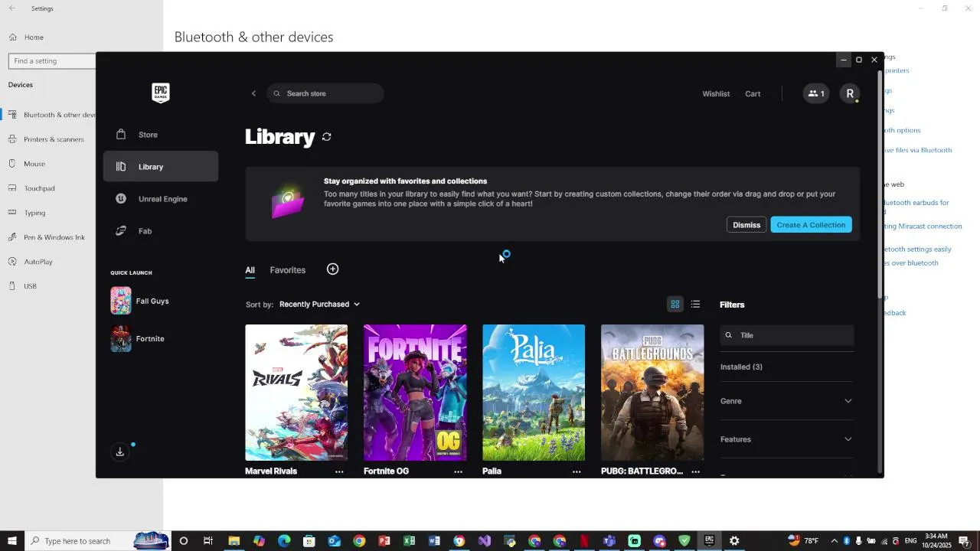
Task: Open the Downloads icon in the Epic sidebar
Action: [120, 452]
